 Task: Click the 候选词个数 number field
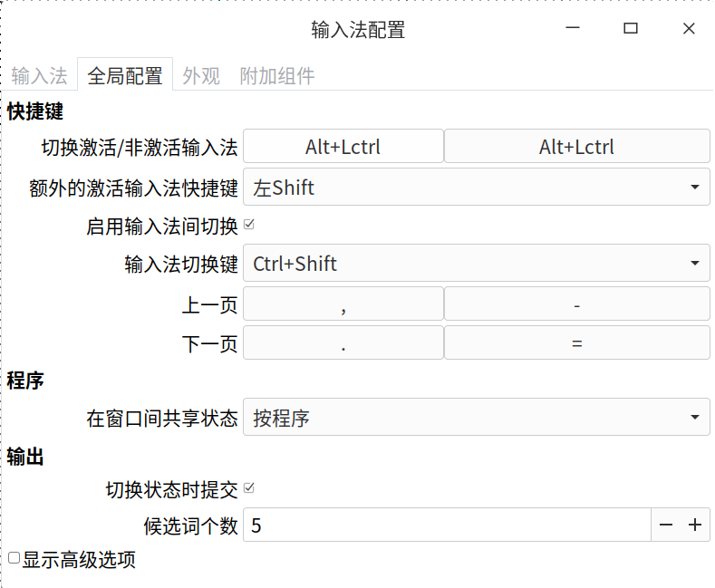pyautogui.click(x=447, y=525)
